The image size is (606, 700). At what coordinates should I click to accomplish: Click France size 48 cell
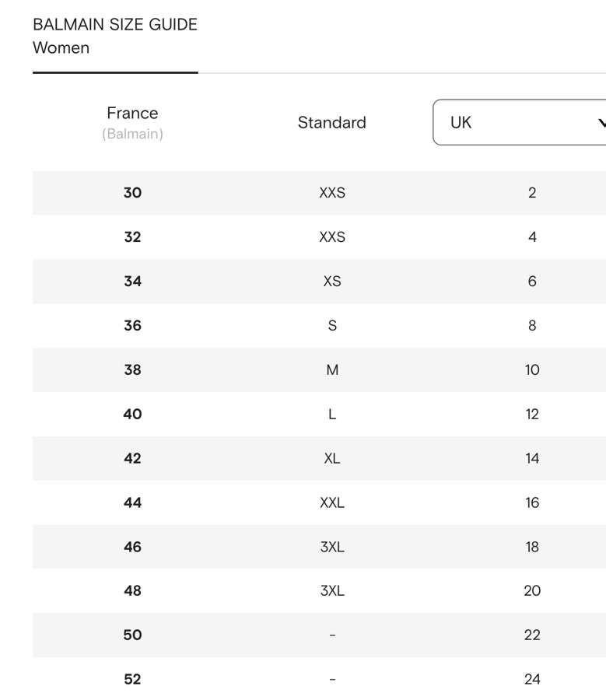pyautogui.click(x=132, y=590)
